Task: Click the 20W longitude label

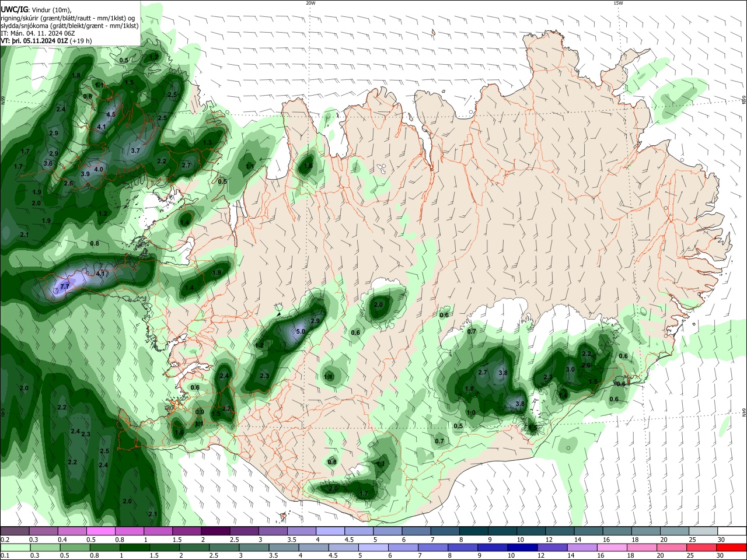Action: pos(310,3)
